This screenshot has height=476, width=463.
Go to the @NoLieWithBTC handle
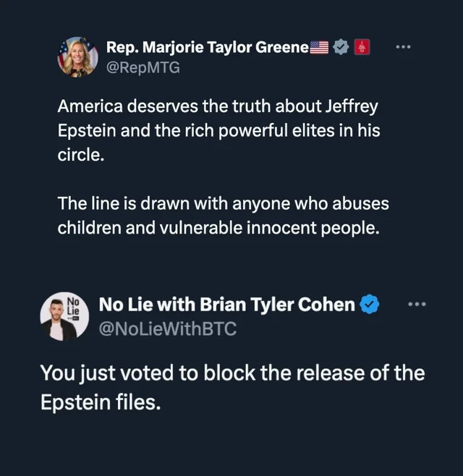click(167, 328)
